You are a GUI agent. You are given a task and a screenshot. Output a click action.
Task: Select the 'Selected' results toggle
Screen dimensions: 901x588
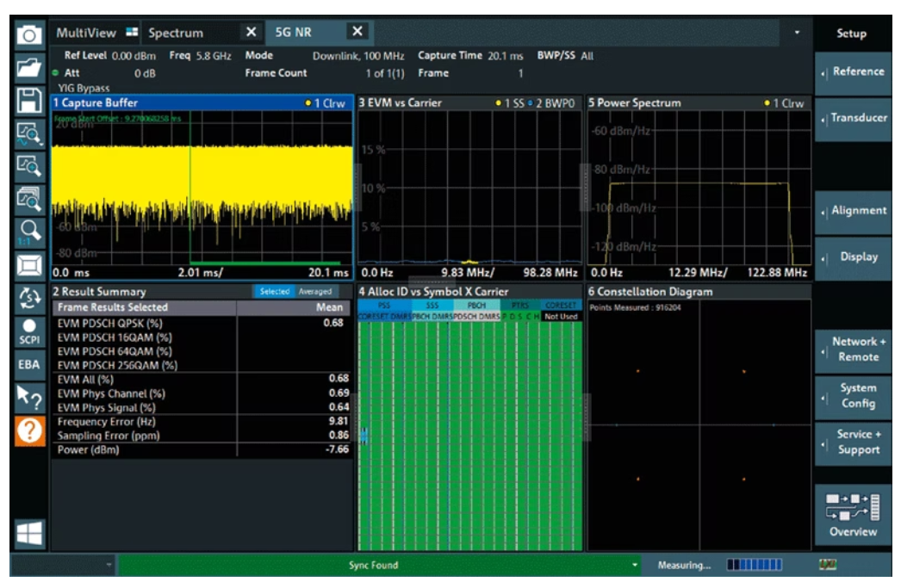tap(274, 292)
